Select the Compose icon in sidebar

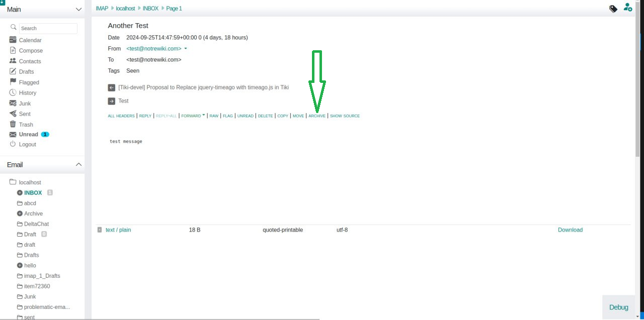click(x=14, y=51)
